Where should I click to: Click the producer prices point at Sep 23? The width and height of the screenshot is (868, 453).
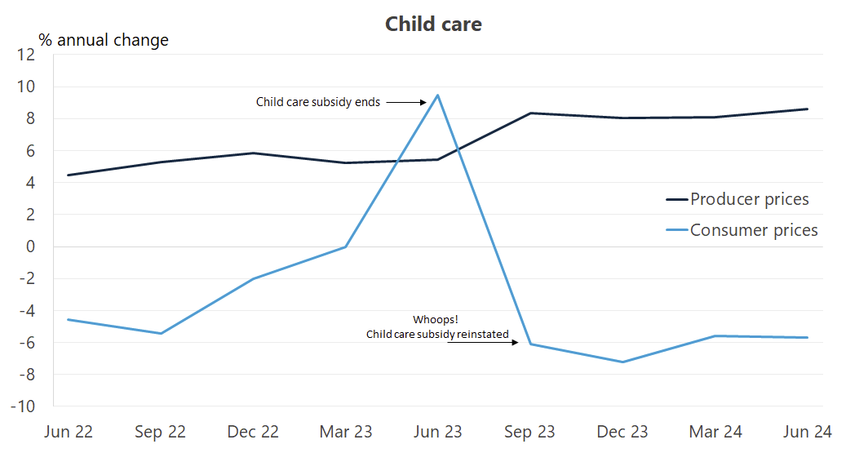click(x=531, y=113)
